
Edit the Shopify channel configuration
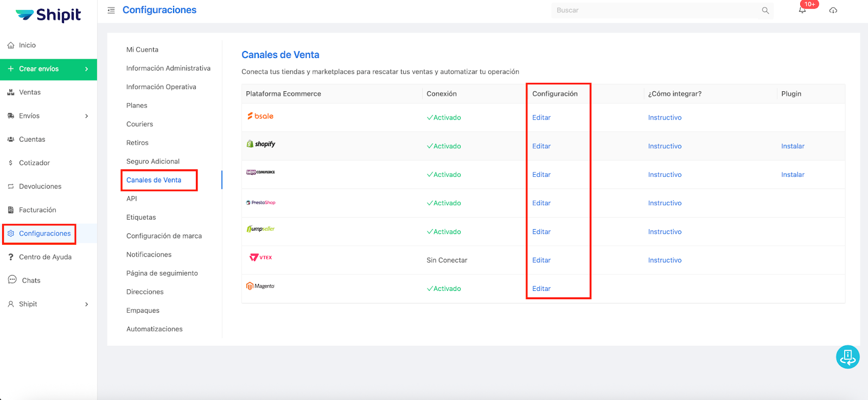click(541, 147)
